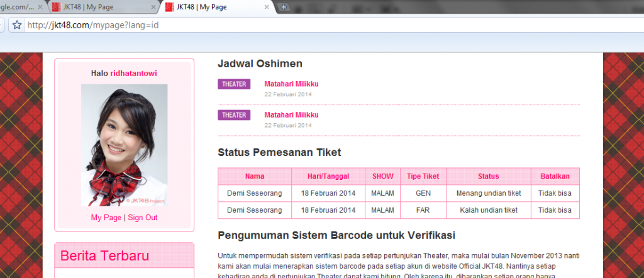This screenshot has width=644, height=278.
Task: Click the FAR ticket type cell
Action: tap(423, 210)
